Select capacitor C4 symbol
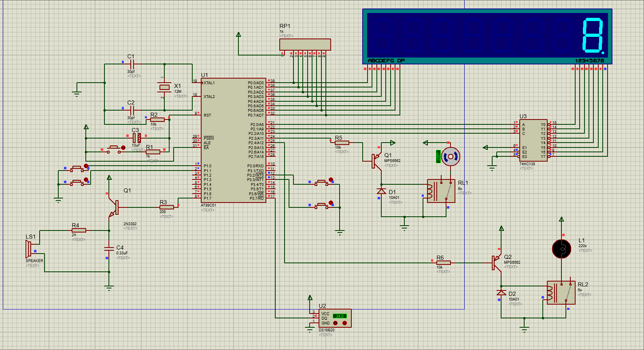Image resolution: width=644 pixels, height=350 pixels. pyautogui.click(x=109, y=249)
